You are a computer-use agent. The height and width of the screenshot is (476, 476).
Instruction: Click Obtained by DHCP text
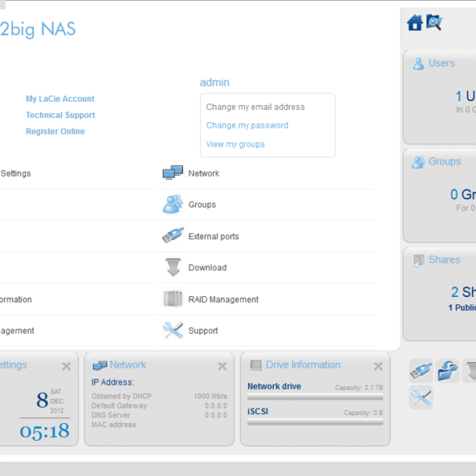click(121, 396)
